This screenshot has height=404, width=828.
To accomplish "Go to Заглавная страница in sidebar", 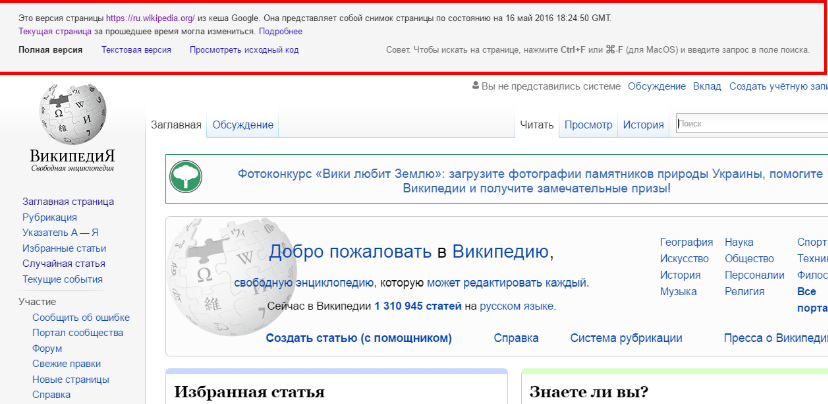I will [68, 202].
